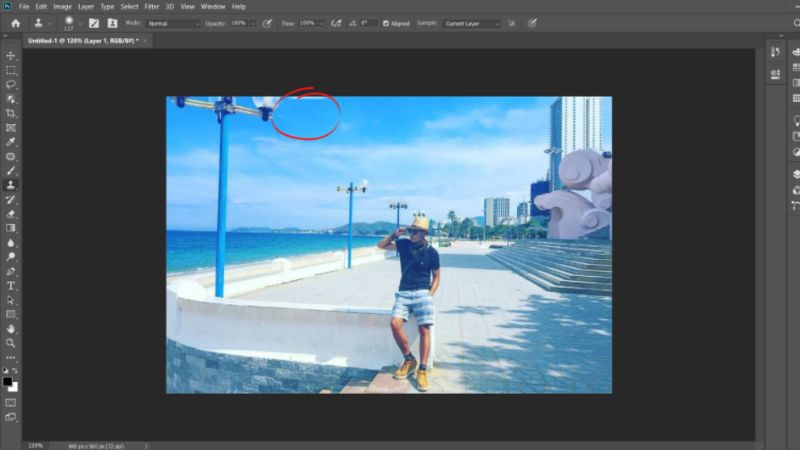The image size is (800, 450).
Task: Swap foreground and background colors
Action: (x=15, y=370)
